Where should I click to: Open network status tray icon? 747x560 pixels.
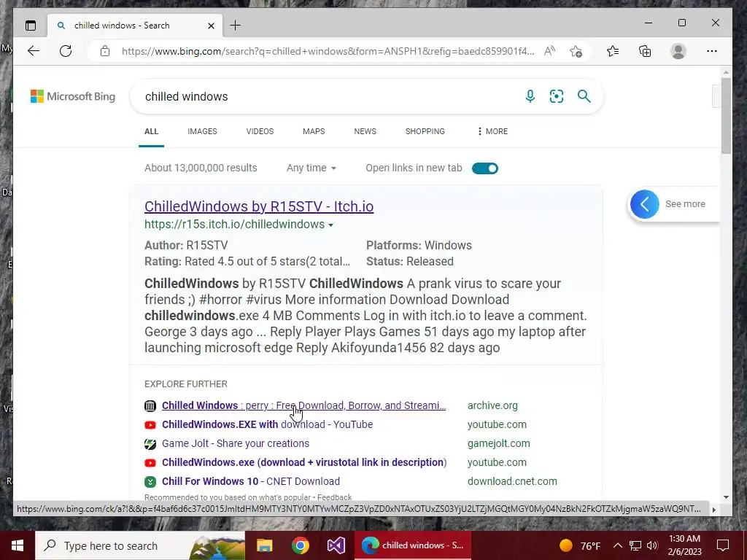[635, 545]
